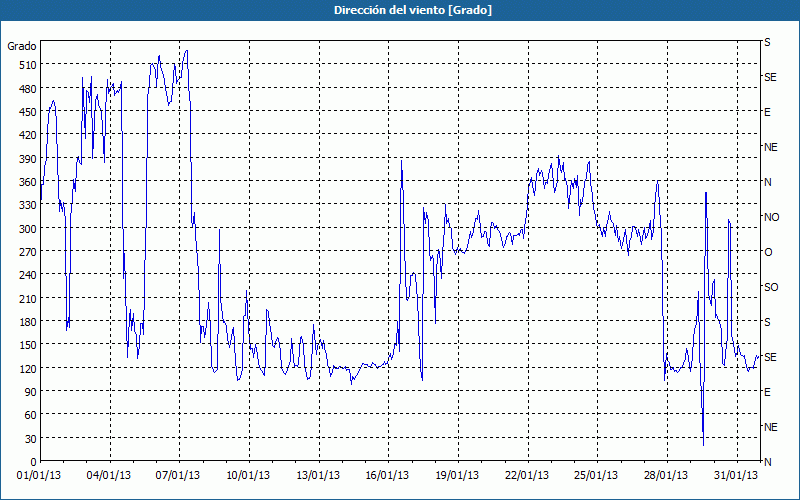Select the 90 value on the y-axis
The height and width of the screenshot is (500, 800).
pyautogui.click(x=30, y=392)
